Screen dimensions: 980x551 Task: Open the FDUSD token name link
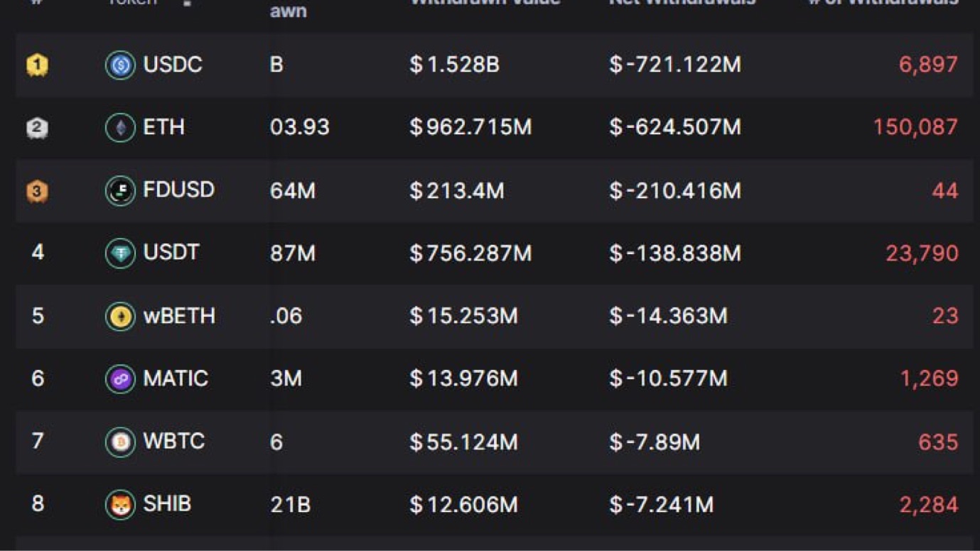[x=178, y=190]
